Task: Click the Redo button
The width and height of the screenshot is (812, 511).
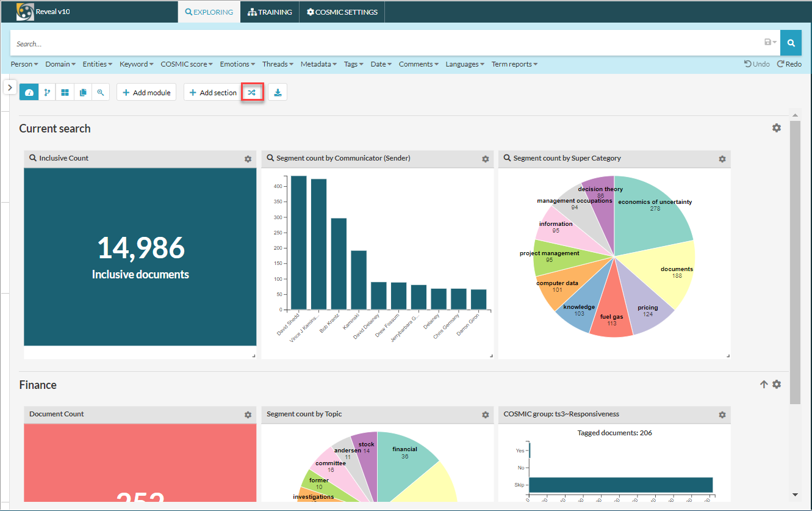Action: pos(789,64)
